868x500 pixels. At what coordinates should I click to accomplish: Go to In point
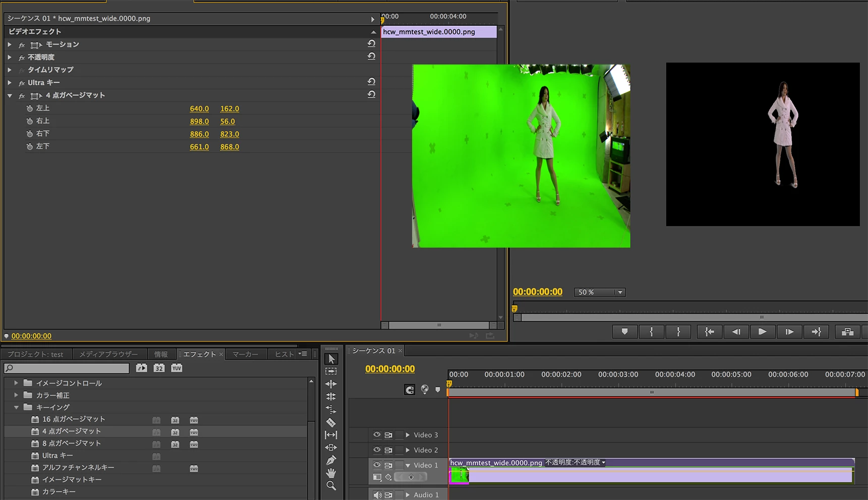pos(709,332)
